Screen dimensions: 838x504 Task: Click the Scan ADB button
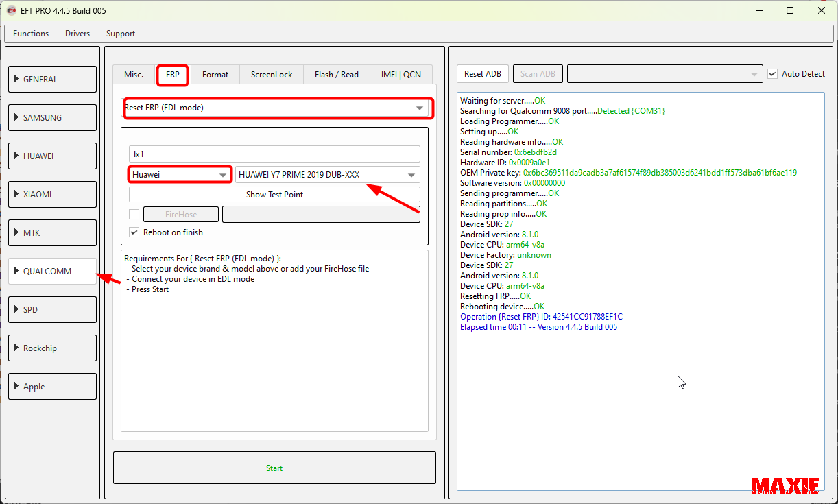click(538, 74)
